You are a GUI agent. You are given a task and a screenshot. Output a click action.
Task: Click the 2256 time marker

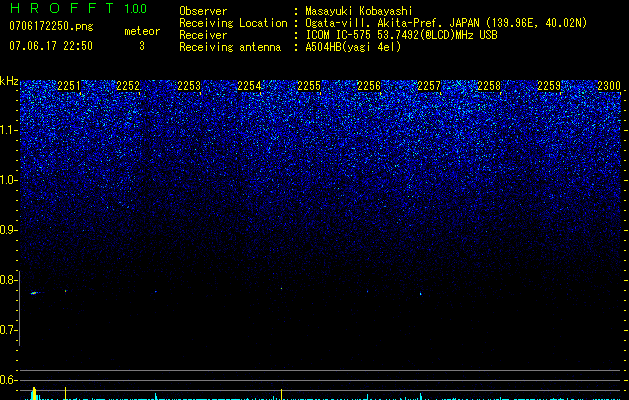click(369, 86)
